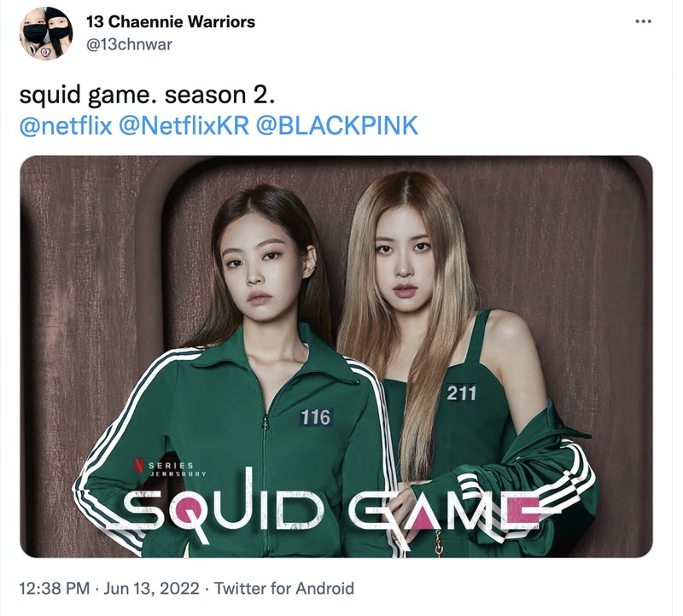Screen dimensions: 683x616
Task: Open the 13 Chaennie Warriors display name
Action: [x=170, y=22]
